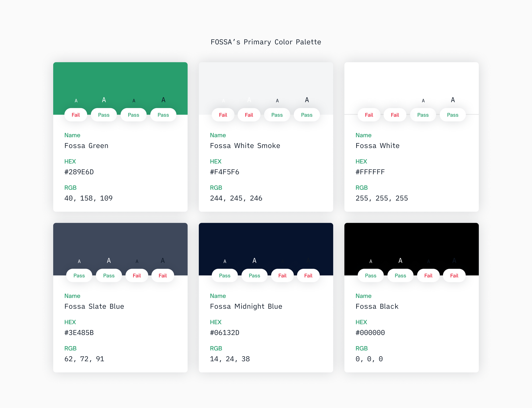Click Fail badge under small dark A, Slate Blue card
Image resolution: width=532 pixels, height=408 pixels.
point(137,276)
